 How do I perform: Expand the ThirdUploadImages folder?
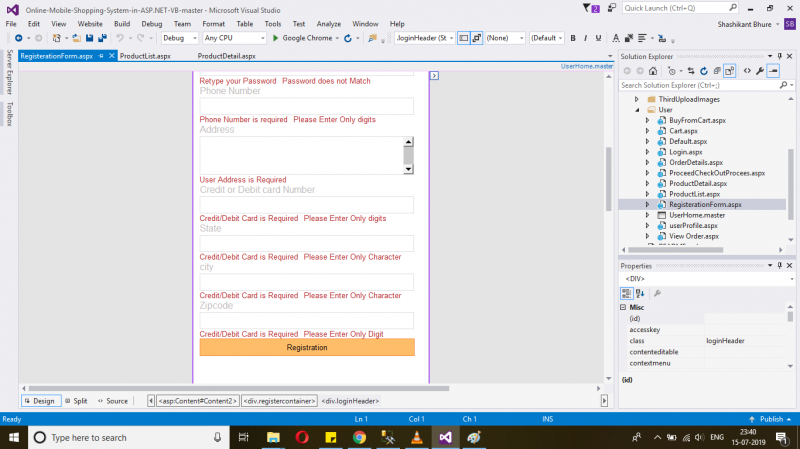637,99
